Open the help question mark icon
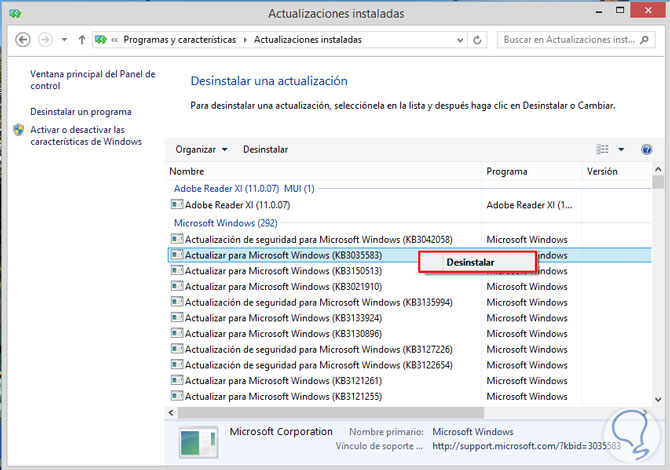 646,150
